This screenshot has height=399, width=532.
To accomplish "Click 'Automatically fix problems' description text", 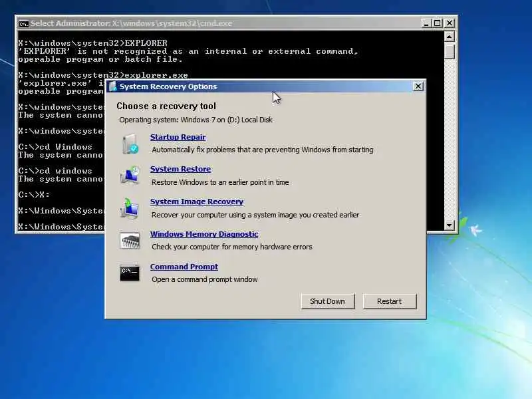I will click(x=263, y=150).
